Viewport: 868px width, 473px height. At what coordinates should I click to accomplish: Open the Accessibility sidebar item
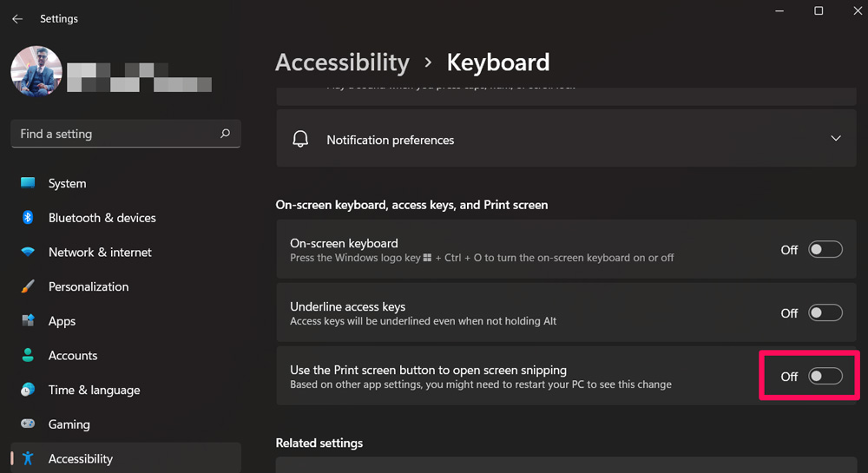pyautogui.click(x=81, y=458)
